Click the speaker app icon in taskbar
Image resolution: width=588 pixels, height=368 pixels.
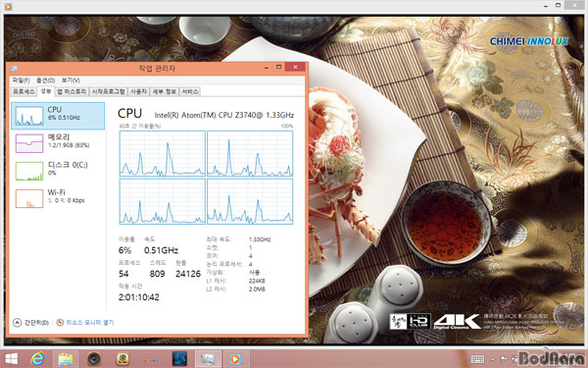[94, 358]
